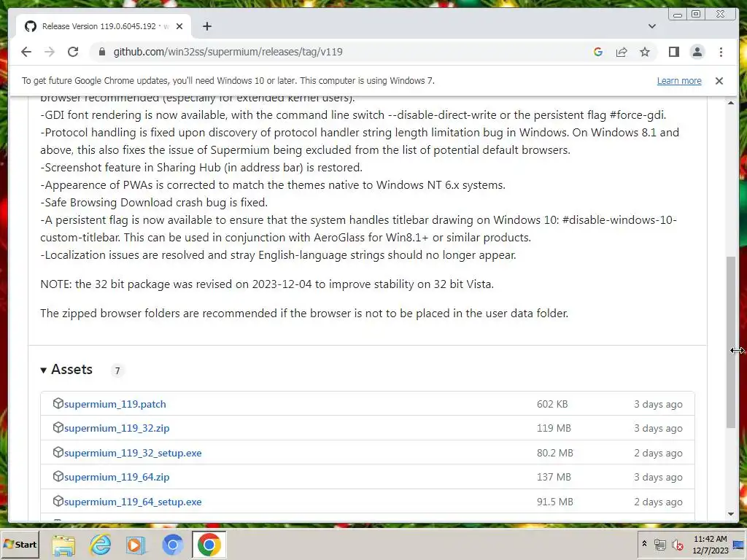Screen dimensions: 747x560
Task: Click the address bar URL
Action: (x=228, y=52)
